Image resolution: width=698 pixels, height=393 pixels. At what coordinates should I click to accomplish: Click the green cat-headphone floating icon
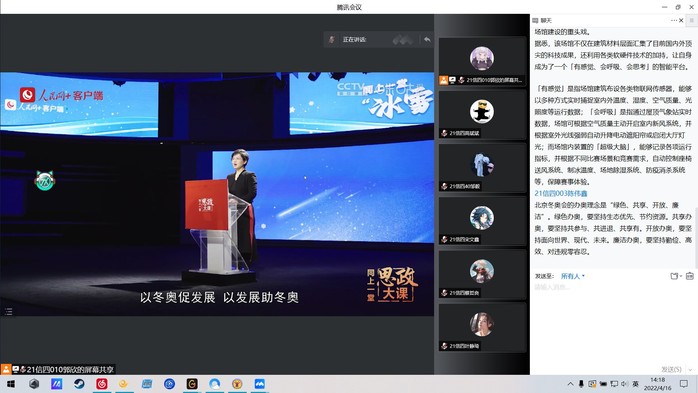[45, 180]
